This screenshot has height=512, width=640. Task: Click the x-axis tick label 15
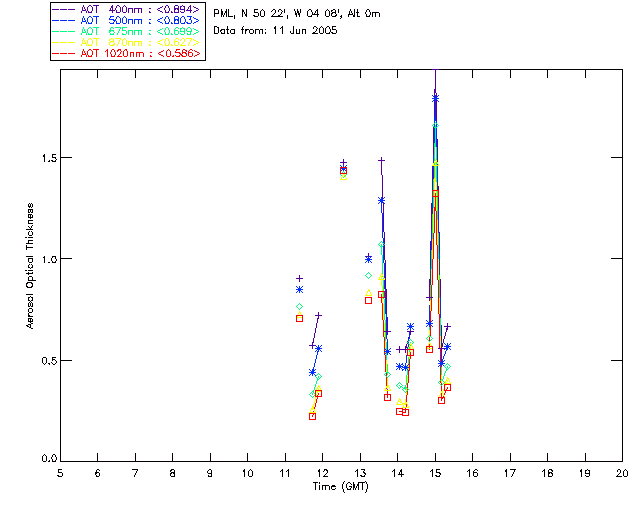[x=435, y=473]
